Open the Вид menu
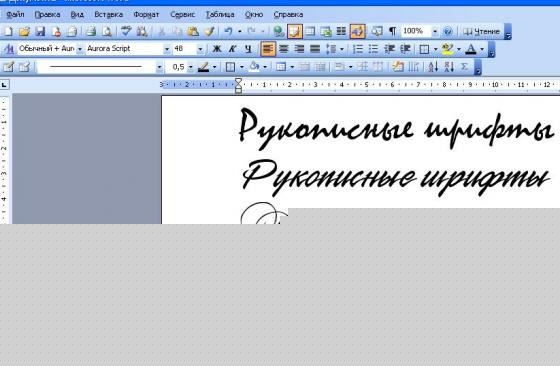This screenshot has width=560, height=366. point(77,15)
